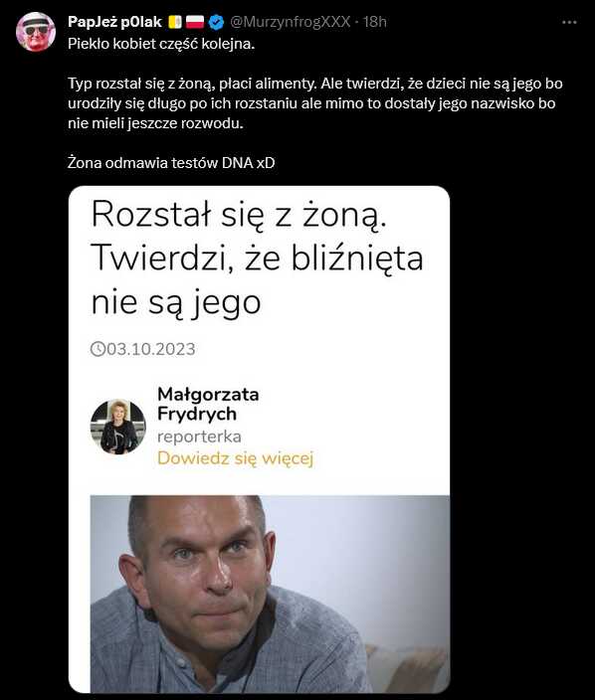Screen dimensions: 595x700
Task: Open the embedded article screenshot image
Action: point(259,439)
